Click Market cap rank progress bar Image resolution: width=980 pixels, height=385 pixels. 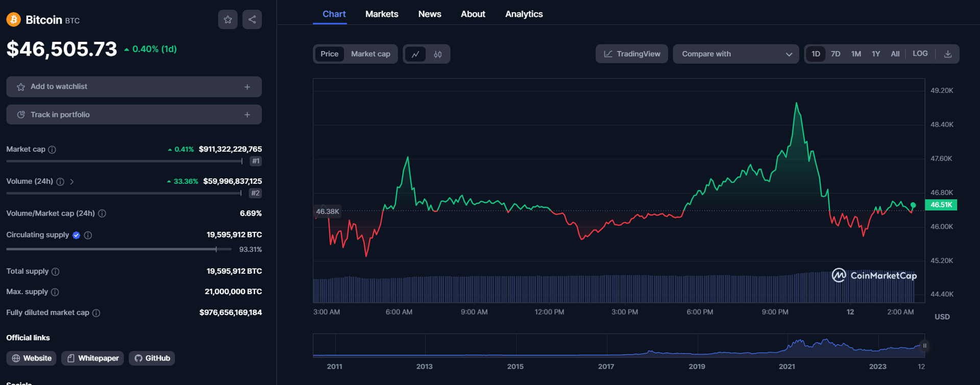124,161
